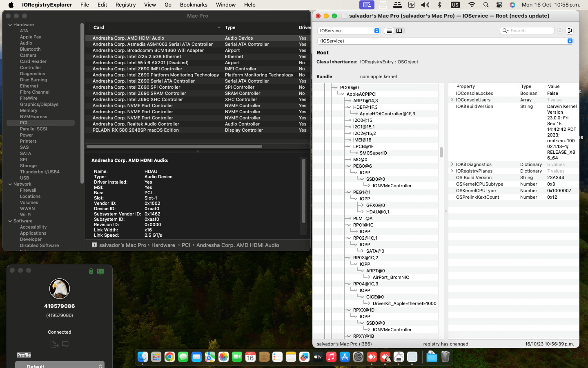Open Google Chrome from the dock
Image resolution: width=588 pixels, height=368 pixels.
(x=169, y=357)
